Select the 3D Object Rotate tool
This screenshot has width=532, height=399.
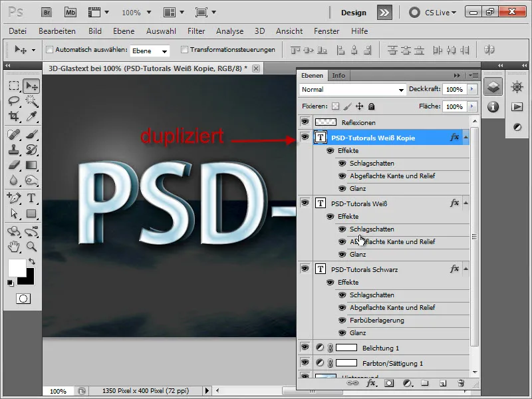point(13,231)
